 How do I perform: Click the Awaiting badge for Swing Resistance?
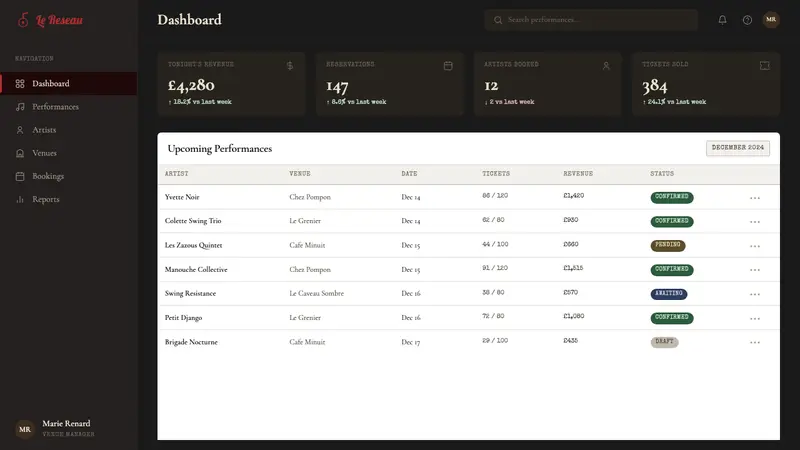669,293
